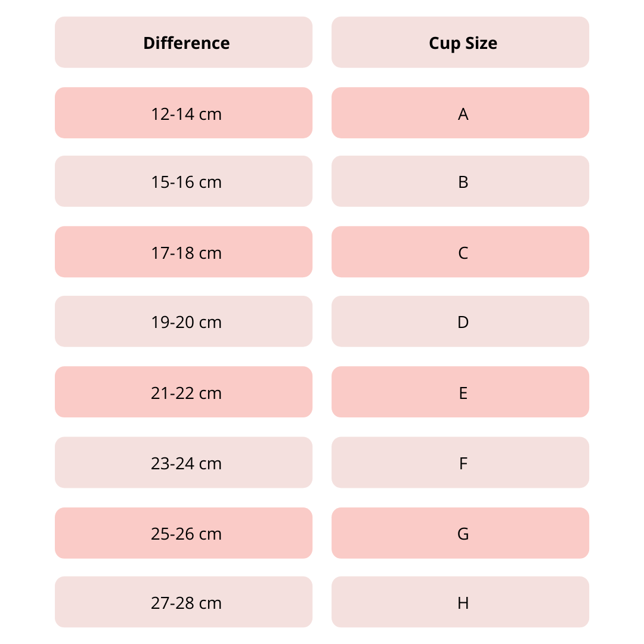Viewport: 644px width, 644px height.
Task: Click the letter E in the chart
Action: pyautogui.click(x=463, y=393)
